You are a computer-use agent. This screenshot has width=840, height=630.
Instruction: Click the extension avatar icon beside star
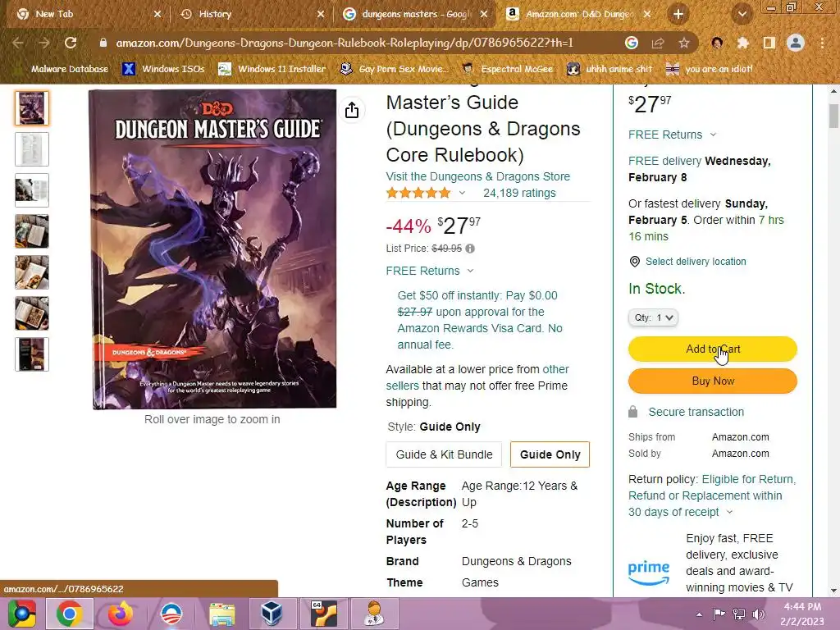(x=717, y=43)
